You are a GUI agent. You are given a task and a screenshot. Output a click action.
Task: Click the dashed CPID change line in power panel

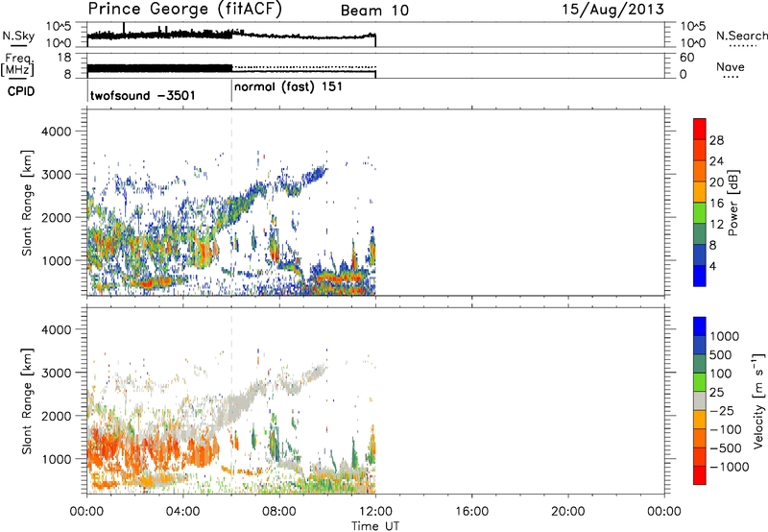pos(231,203)
